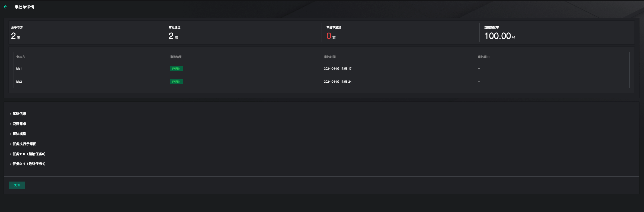Click the 审批理由 column header
644x212 pixels.
coord(483,57)
